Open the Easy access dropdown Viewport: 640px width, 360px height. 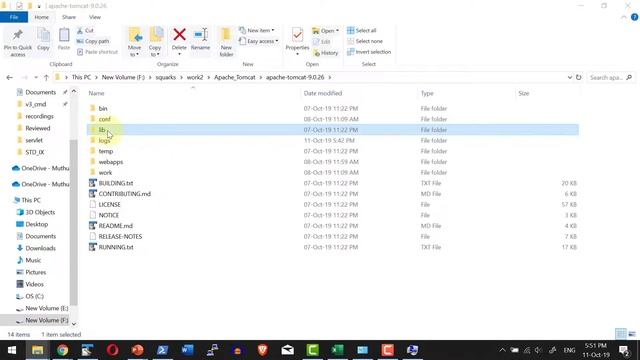(259, 41)
